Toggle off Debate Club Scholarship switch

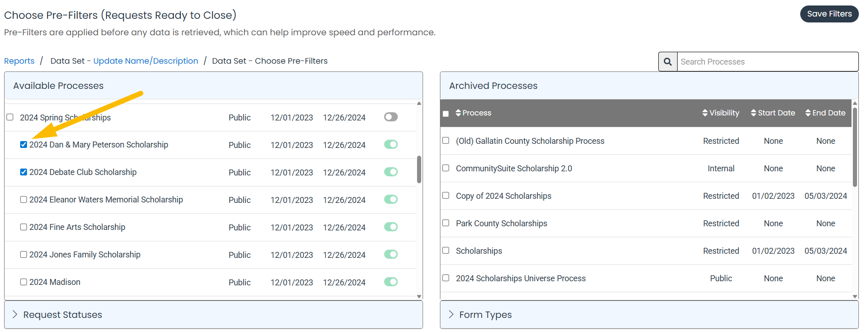pyautogui.click(x=391, y=172)
